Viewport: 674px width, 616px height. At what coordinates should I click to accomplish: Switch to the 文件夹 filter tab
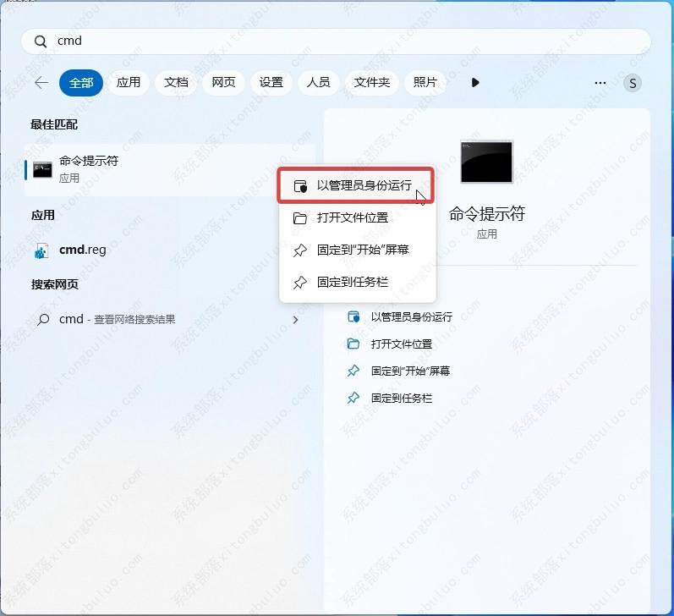coord(371,83)
